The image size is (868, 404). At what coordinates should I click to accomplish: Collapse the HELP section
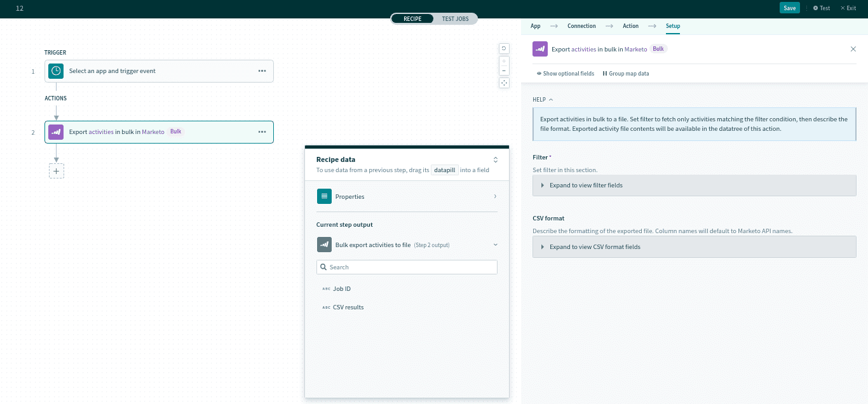(543, 100)
